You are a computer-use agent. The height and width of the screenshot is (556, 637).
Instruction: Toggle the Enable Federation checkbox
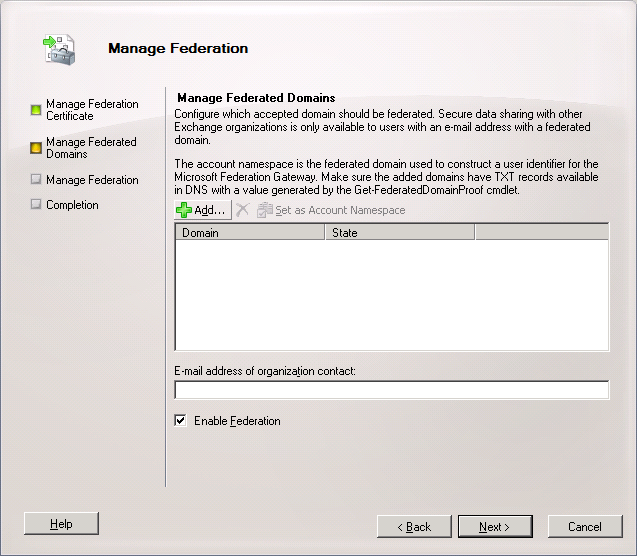181,421
